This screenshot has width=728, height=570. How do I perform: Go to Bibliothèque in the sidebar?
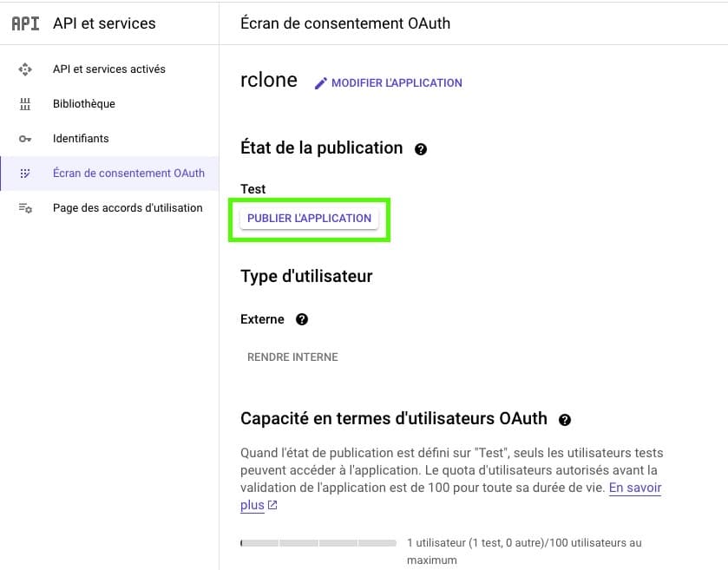(x=109, y=104)
